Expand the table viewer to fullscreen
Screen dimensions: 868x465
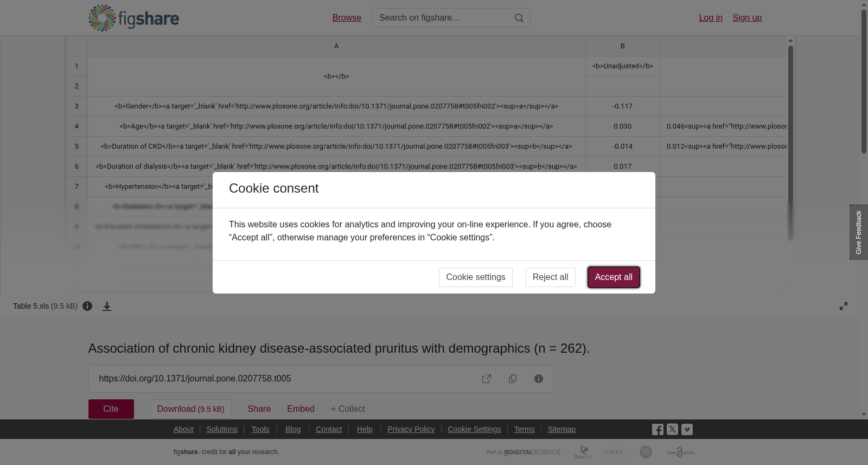point(844,306)
